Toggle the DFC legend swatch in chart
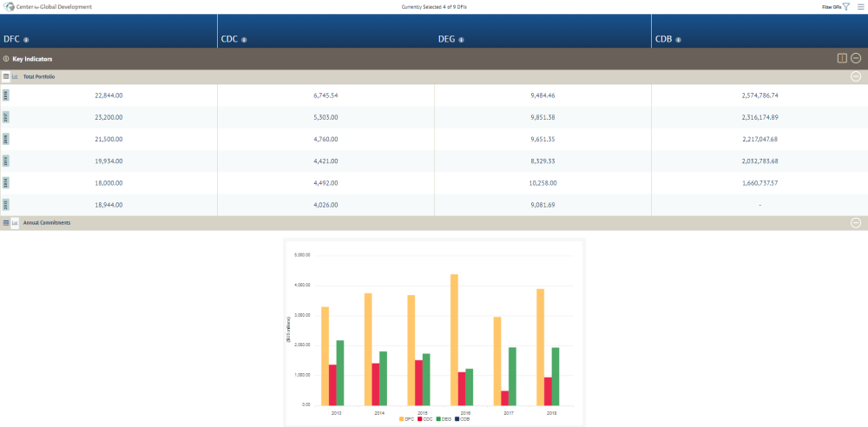868x427 pixels. [403, 419]
